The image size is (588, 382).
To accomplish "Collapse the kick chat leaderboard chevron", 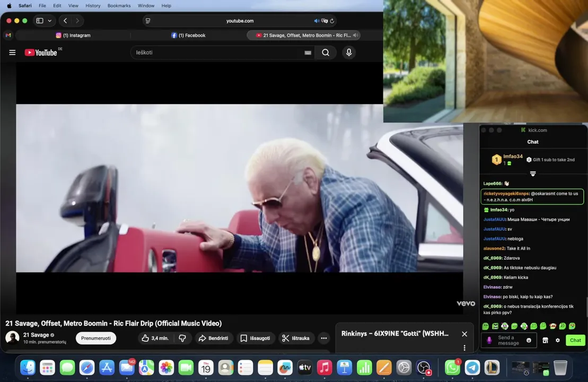I will (x=532, y=173).
